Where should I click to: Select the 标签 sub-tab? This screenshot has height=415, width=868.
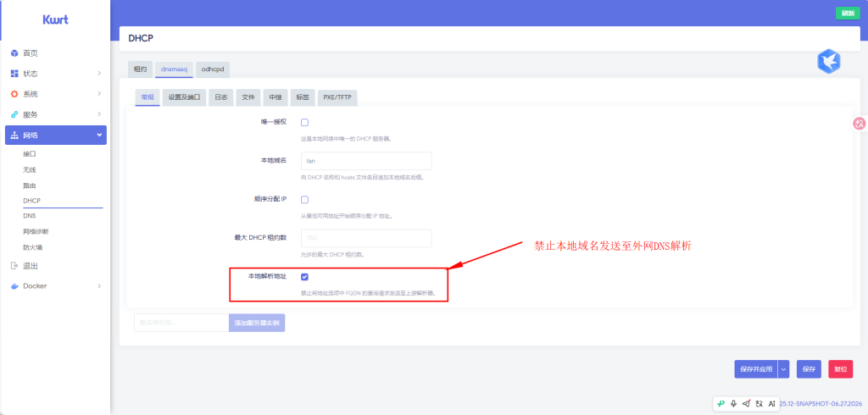pyautogui.click(x=303, y=97)
